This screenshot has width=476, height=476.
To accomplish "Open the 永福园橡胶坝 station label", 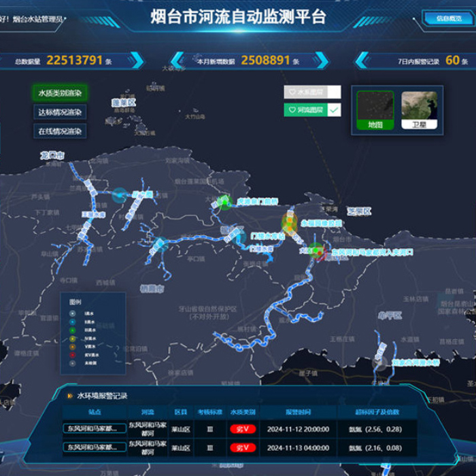I will point(321,224).
